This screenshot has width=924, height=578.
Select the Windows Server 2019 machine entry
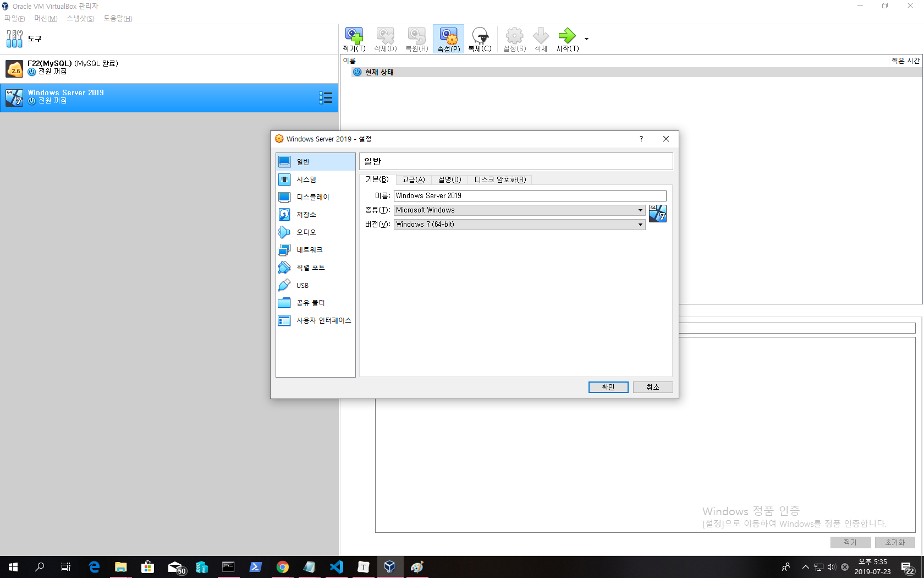(x=169, y=97)
